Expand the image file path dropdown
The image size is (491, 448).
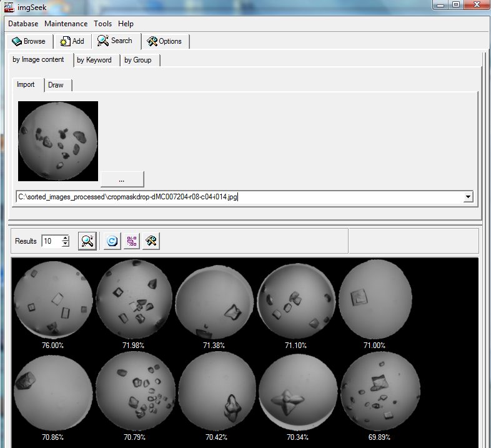coord(468,197)
